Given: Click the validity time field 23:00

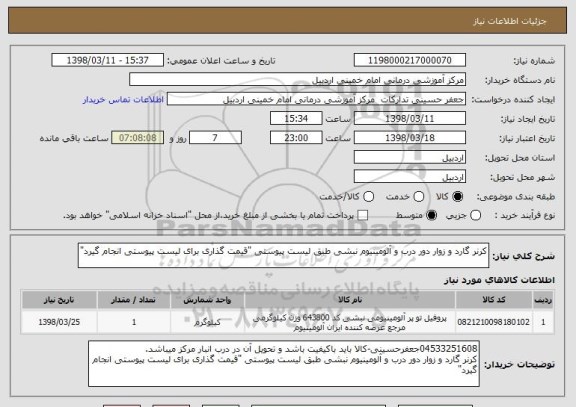Looking at the screenshot, I should pyautogui.click(x=296, y=138).
